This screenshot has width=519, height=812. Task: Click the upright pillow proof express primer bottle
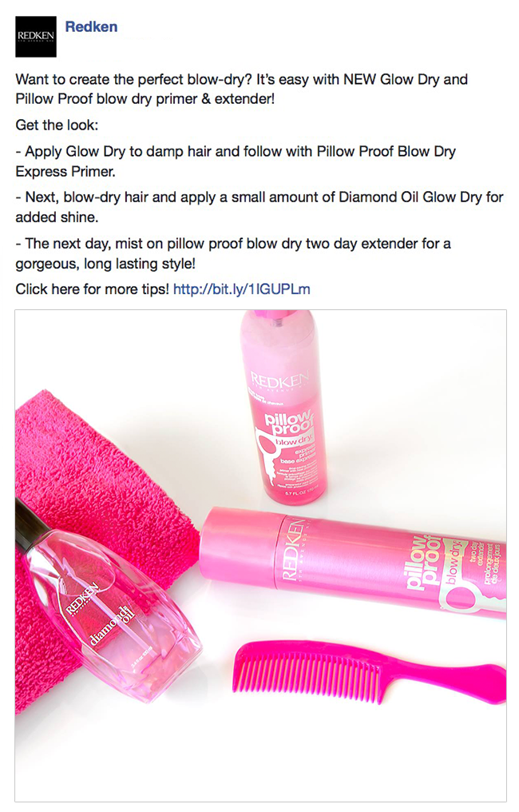click(x=284, y=407)
